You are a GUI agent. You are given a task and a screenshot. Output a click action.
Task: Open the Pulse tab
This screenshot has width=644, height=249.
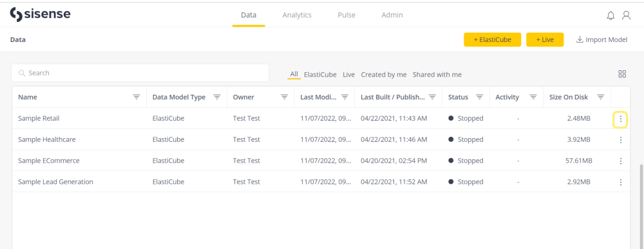pyautogui.click(x=346, y=15)
